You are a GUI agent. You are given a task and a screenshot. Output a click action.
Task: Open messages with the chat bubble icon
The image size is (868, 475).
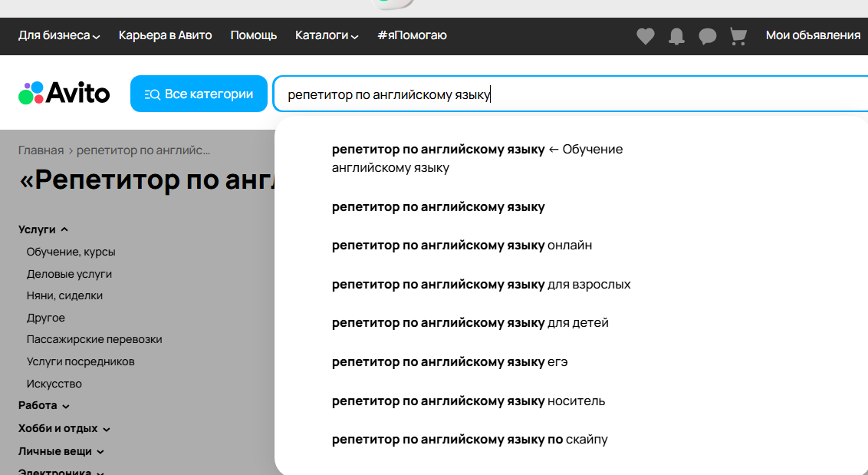(706, 36)
